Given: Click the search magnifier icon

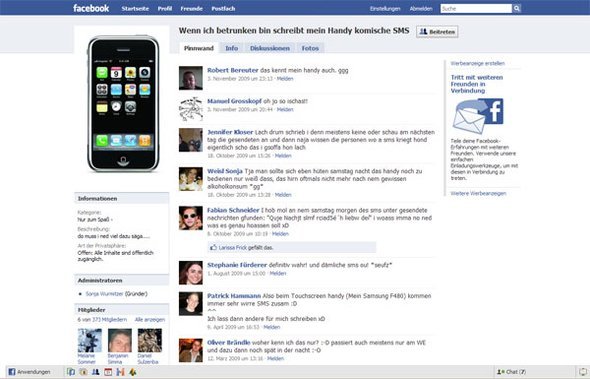Looking at the screenshot, I should (x=517, y=8).
